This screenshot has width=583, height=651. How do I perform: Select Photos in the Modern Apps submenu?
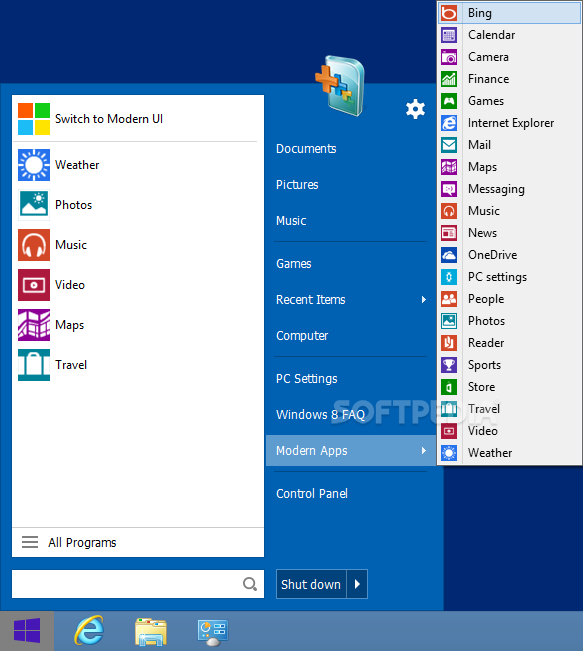510,321
